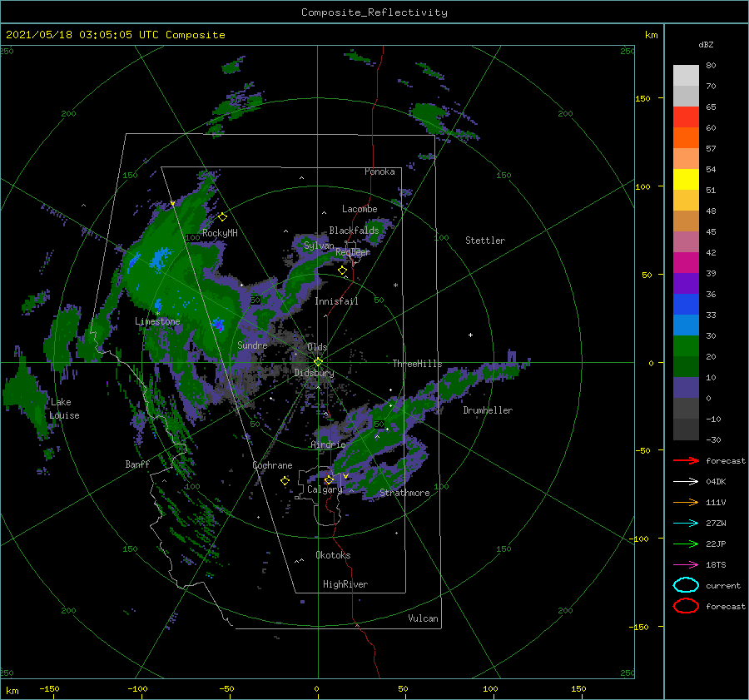Click the dBZ legend heading
Image resolution: width=749 pixels, height=700 pixels.
pyautogui.click(x=706, y=45)
